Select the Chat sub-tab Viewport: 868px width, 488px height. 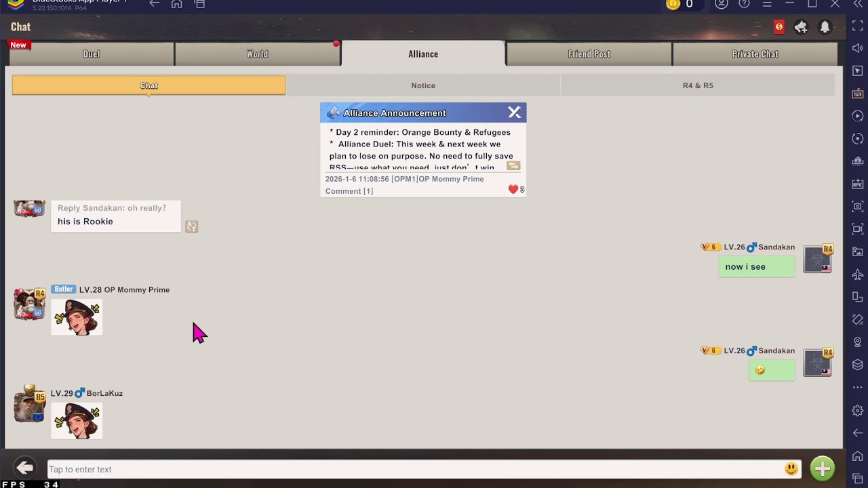(x=149, y=85)
